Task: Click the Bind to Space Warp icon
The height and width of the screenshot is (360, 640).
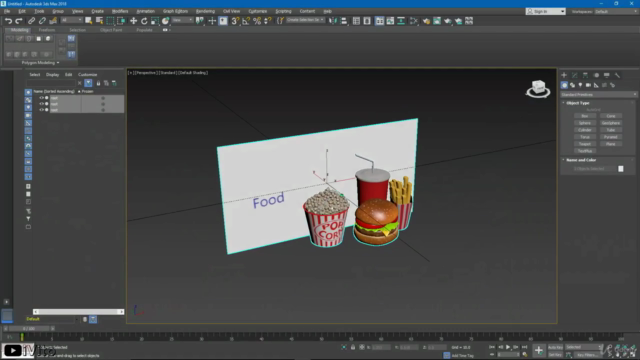Action: [53, 21]
